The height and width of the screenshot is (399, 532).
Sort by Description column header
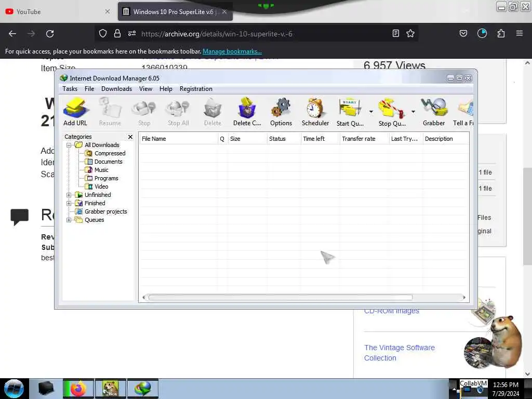click(x=446, y=139)
